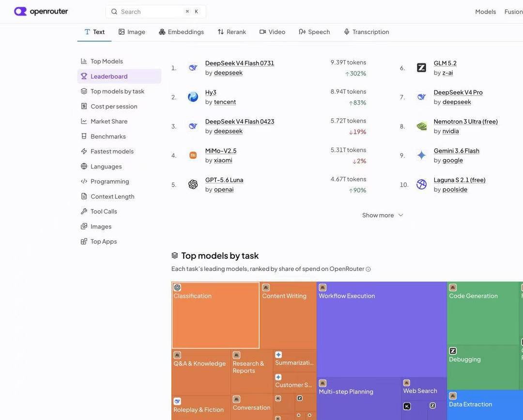Viewport: 523px width, 420px height.
Task: Click the Xiaomi MiMo-V2.5 icon
Action: point(193,155)
